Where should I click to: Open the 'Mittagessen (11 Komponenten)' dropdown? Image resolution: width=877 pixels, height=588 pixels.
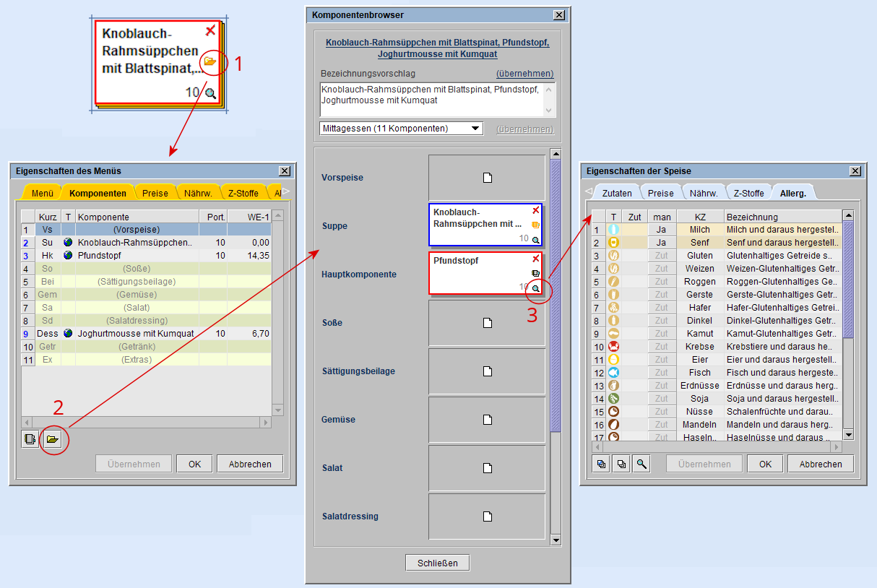click(402, 129)
